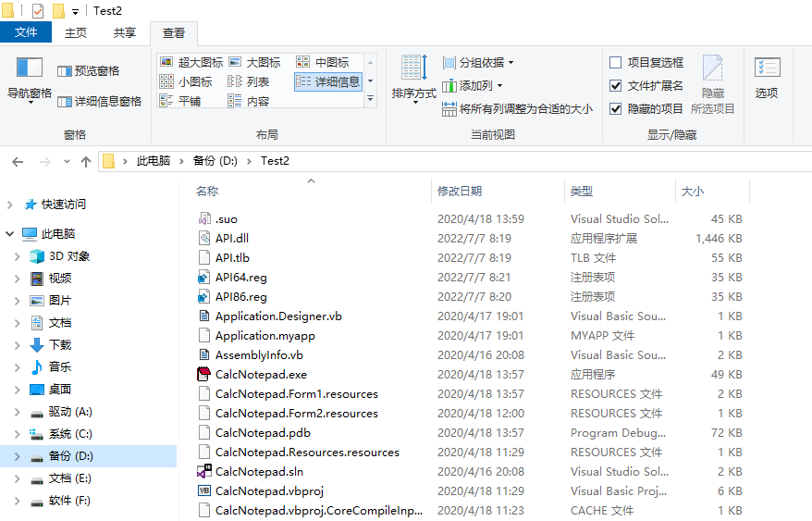
Task: Select Content (内容) layout
Action: [x=249, y=101]
